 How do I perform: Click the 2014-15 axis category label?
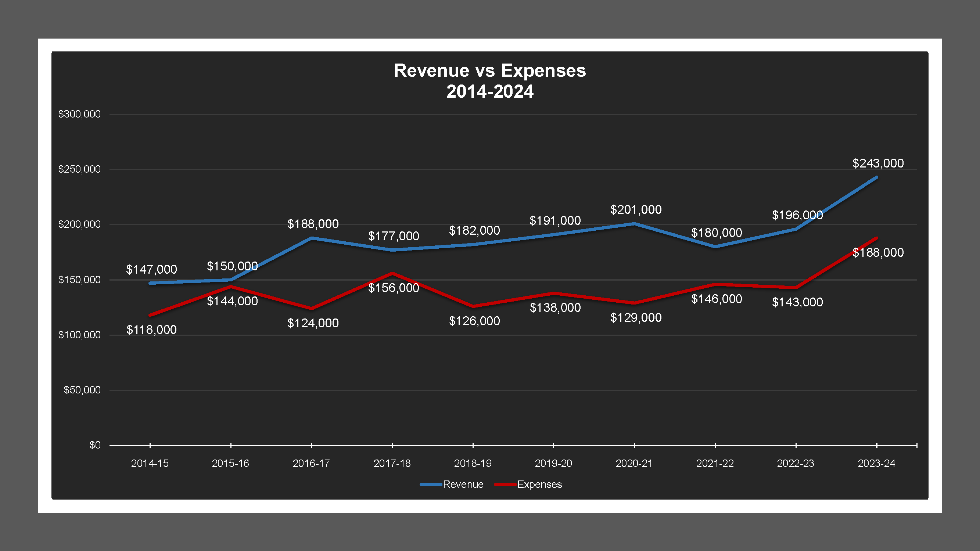point(150,463)
